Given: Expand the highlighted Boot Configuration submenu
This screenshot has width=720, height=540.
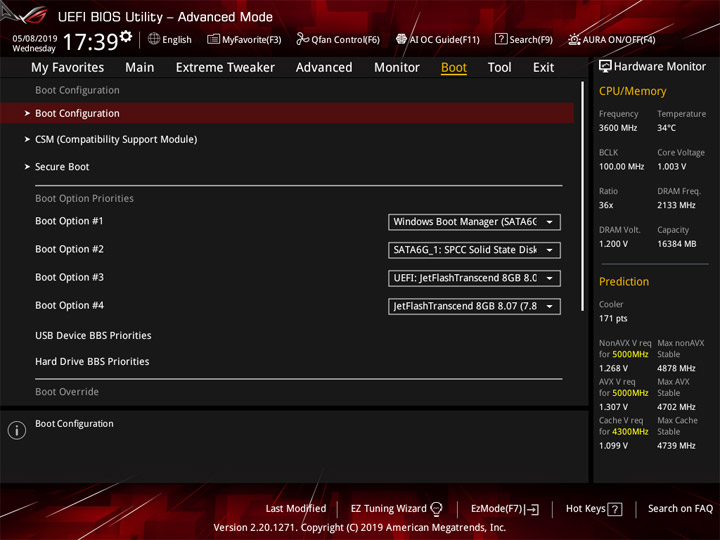Looking at the screenshot, I should pos(287,113).
